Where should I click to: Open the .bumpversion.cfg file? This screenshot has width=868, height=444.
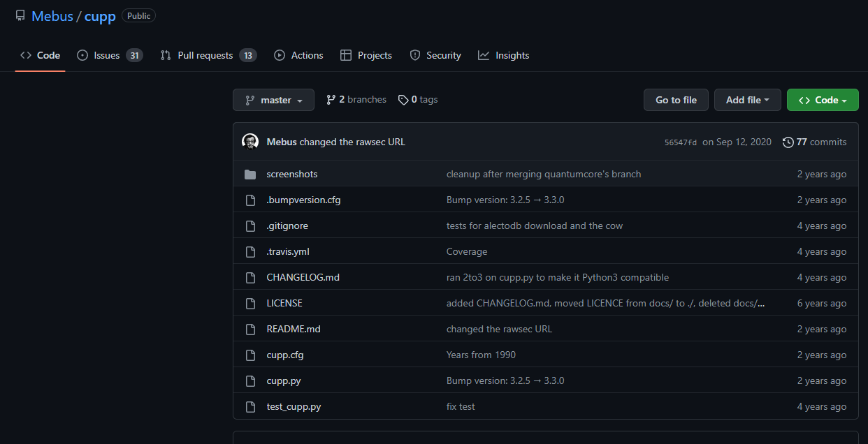click(x=303, y=200)
